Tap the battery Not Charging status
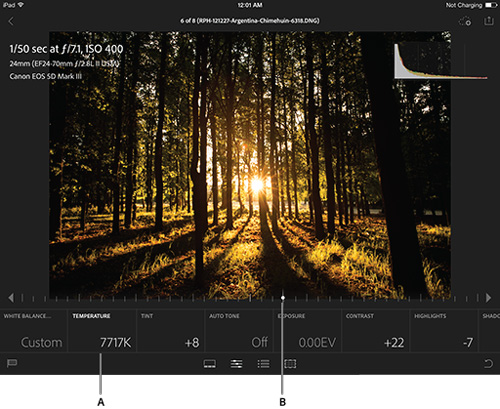The height and width of the screenshot is (409, 500). 471,5
